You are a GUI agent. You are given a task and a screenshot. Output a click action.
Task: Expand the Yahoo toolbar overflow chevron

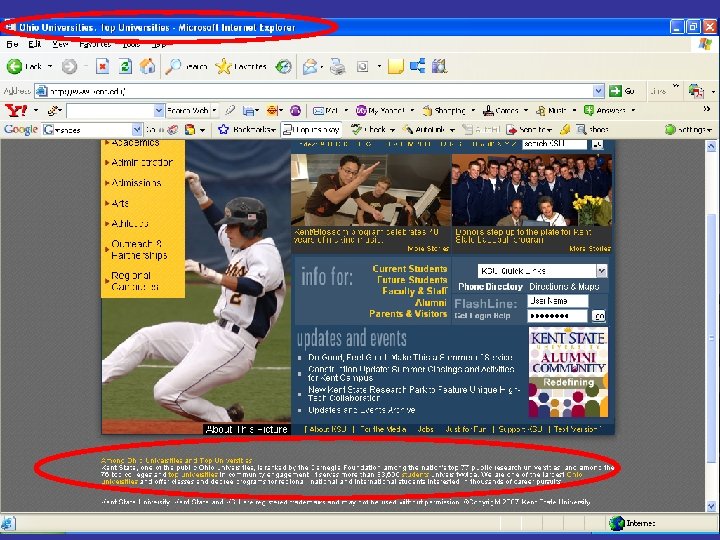pyautogui.click(x=707, y=109)
